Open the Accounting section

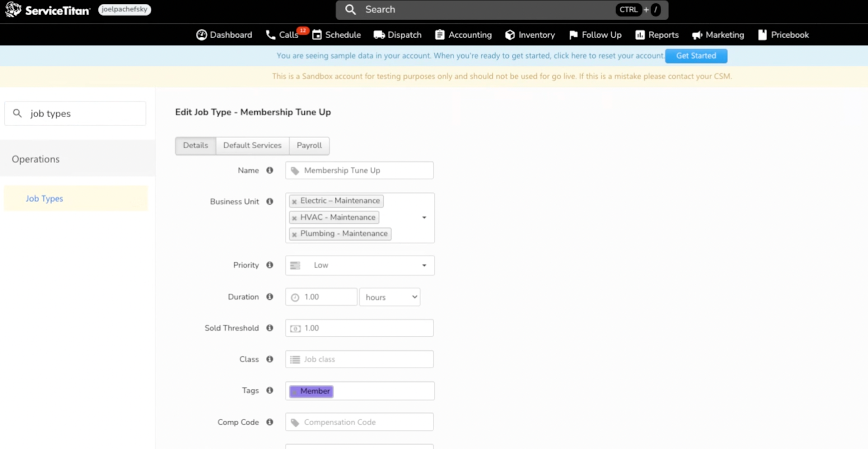click(x=463, y=35)
